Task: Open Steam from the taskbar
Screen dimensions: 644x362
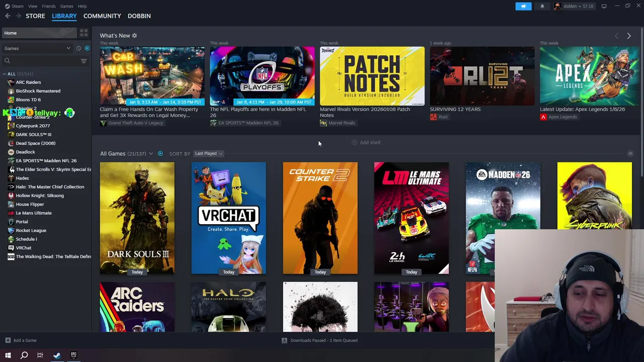Action: (57, 355)
